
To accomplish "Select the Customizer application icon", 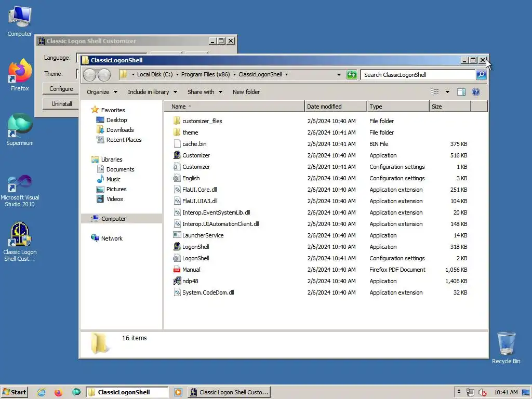I will pos(177,155).
